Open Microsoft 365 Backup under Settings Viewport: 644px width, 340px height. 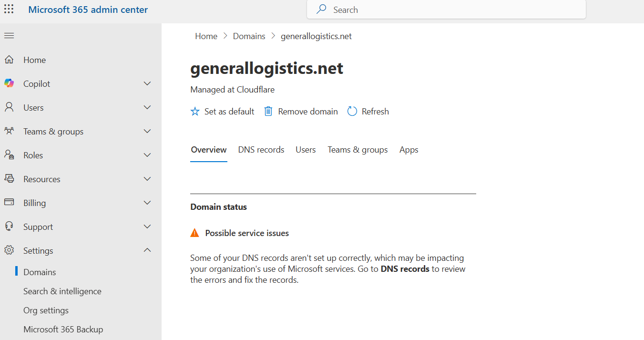click(63, 330)
